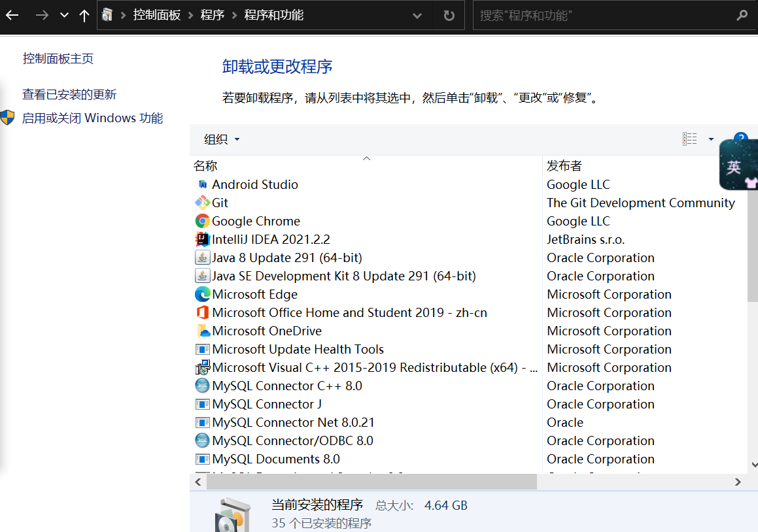Click the MySQL Connector C++ 8.0 icon
The height and width of the screenshot is (532, 758).
(203, 386)
